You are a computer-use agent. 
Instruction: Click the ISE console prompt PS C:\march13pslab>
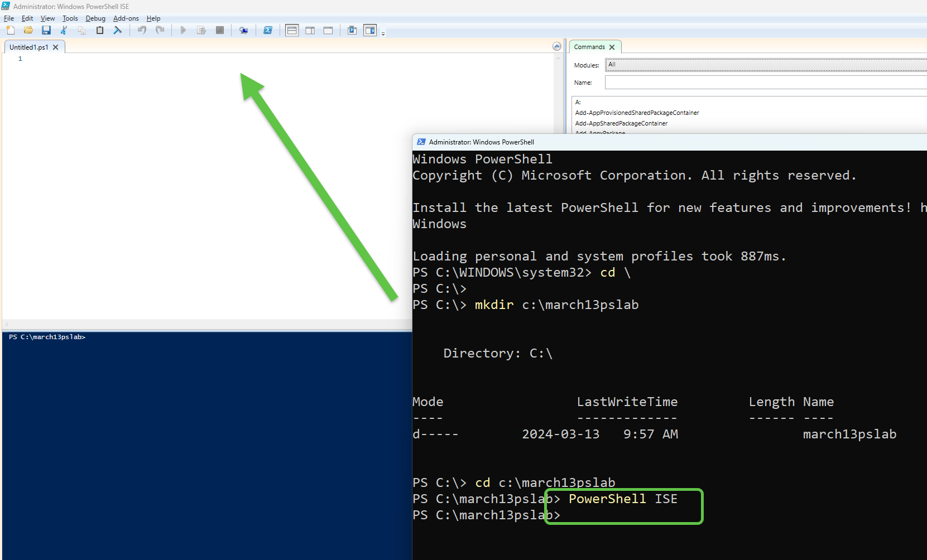coord(47,337)
